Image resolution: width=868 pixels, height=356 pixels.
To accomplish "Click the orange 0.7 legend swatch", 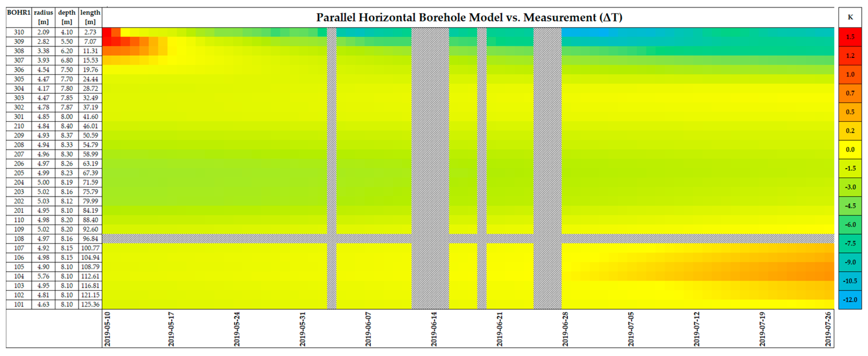I will point(850,93).
